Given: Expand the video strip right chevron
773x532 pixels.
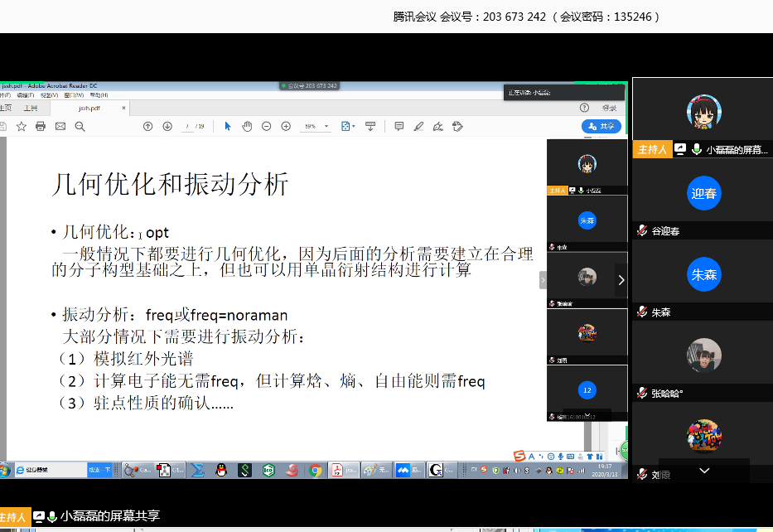Looking at the screenshot, I should [621, 280].
